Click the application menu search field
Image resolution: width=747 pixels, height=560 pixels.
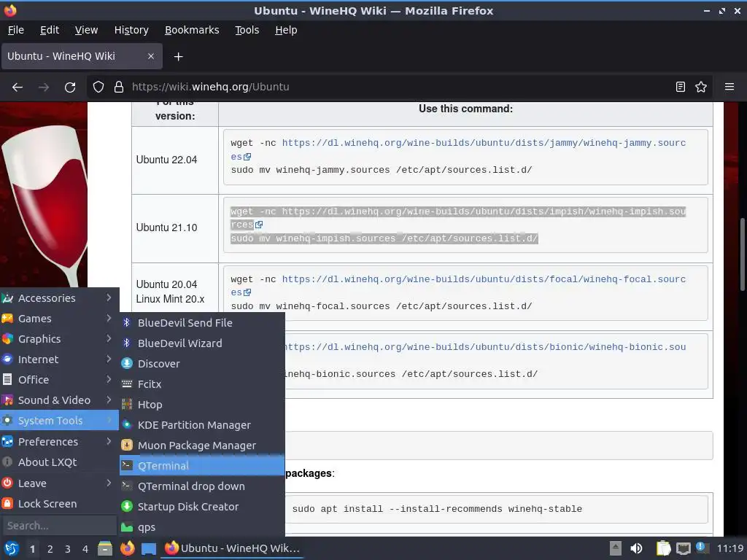pyautogui.click(x=59, y=526)
